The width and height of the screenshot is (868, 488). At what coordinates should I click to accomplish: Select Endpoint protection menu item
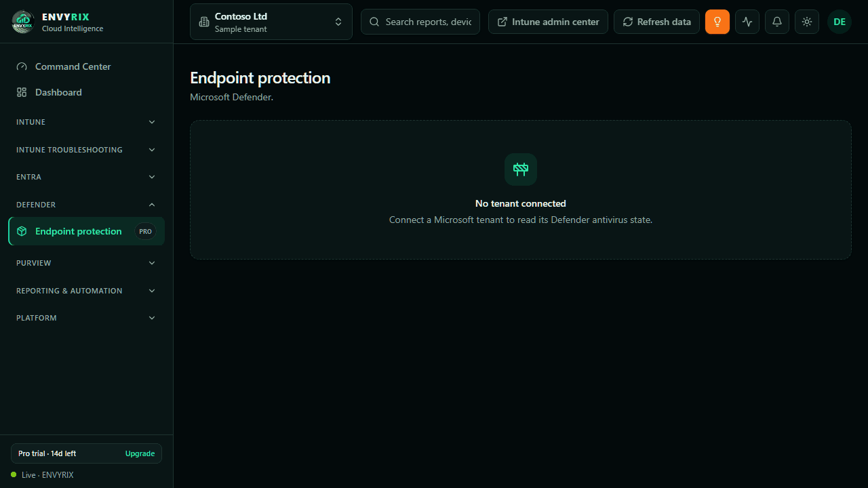pos(87,231)
